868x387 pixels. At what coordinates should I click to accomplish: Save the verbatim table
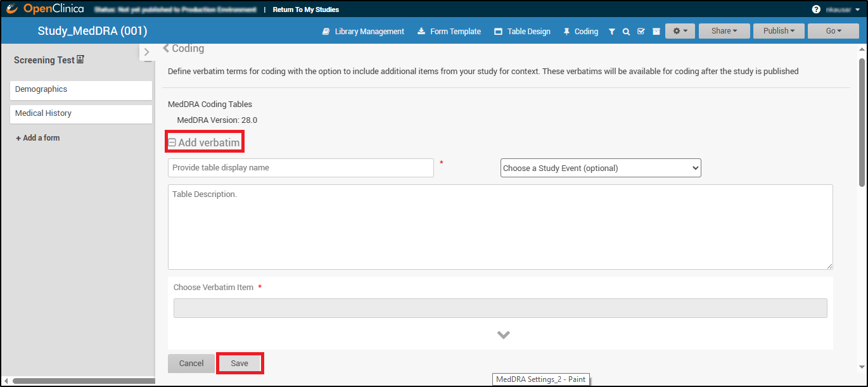coord(239,364)
